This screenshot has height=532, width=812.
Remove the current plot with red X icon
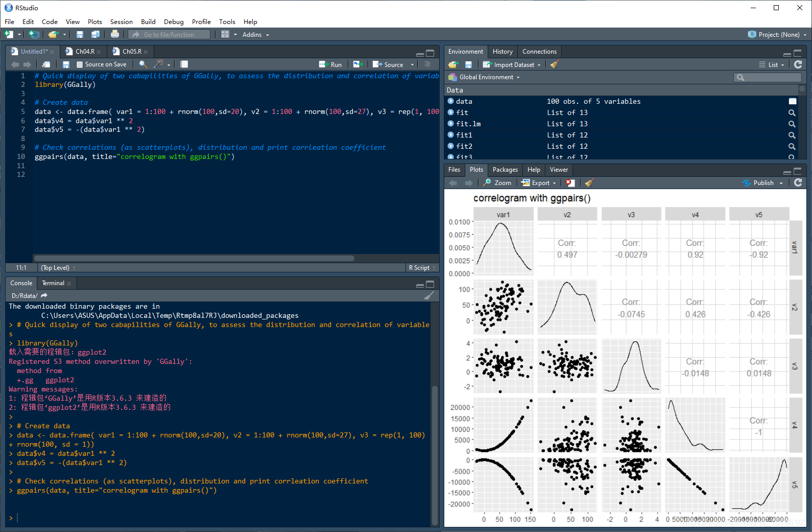pyautogui.click(x=570, y=183)
